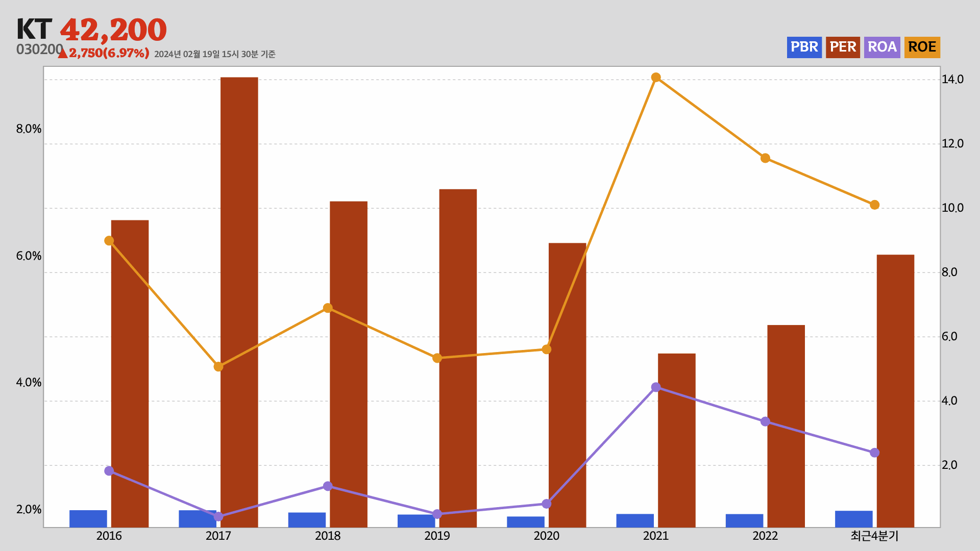Click the 최근4분기 blue PBR bar
This screenshot has height=551, width=980.
coord(854,519)
